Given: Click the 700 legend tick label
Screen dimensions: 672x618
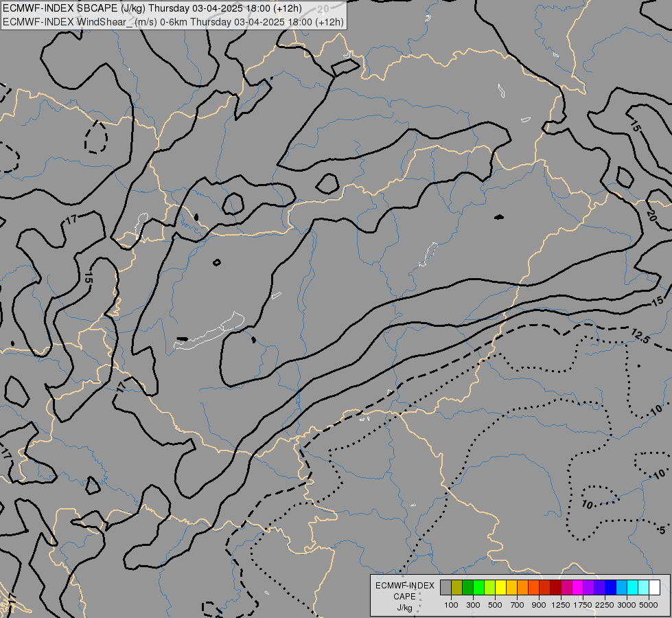Looking at the screenshot, I should click(518, 605).
